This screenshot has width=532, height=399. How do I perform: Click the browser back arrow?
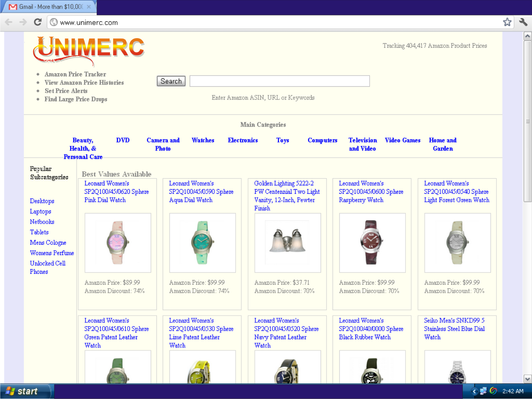click(9, 22)
